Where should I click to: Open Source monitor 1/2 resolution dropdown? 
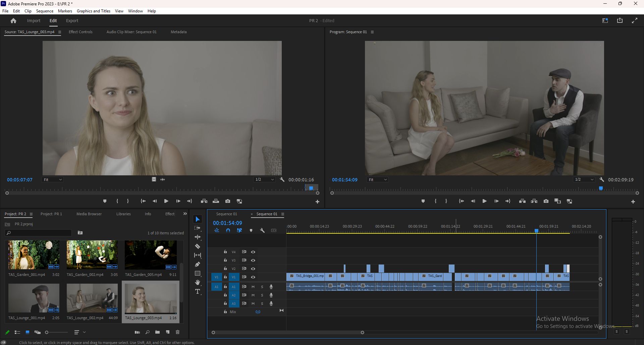tap(264, 180)
